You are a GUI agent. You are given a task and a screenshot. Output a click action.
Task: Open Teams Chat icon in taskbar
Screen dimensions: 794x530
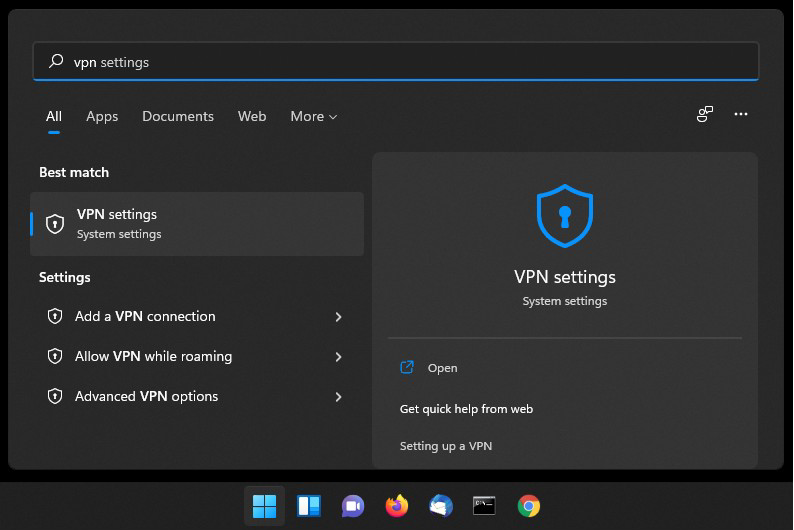[352, 506]
